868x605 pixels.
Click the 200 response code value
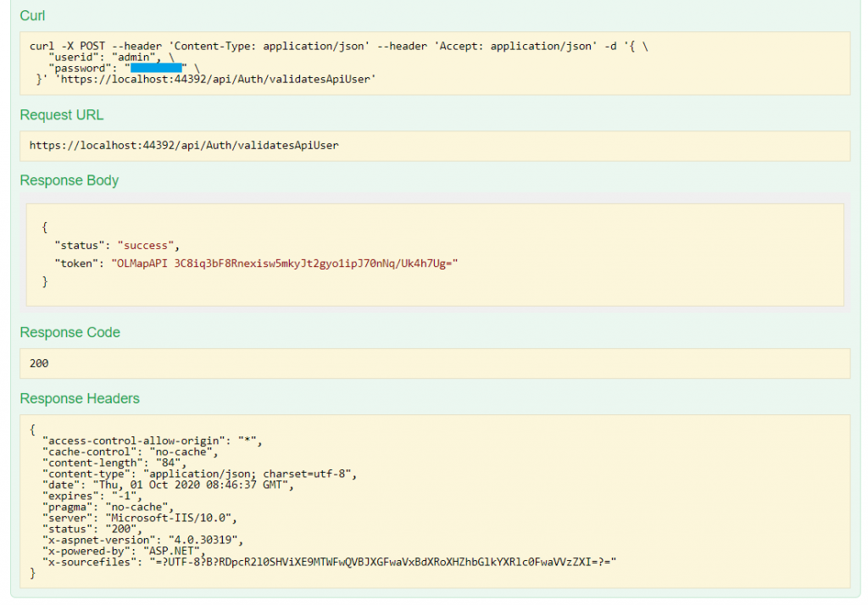click(39, 364)
